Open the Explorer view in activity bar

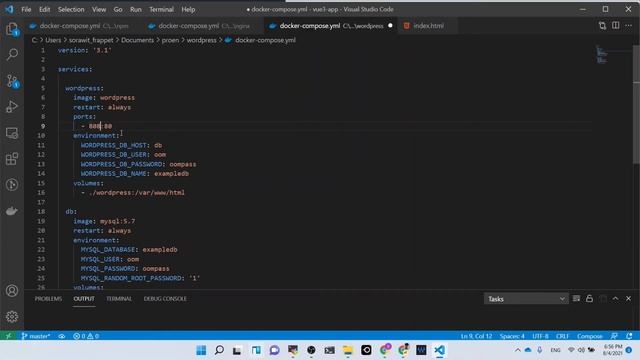[12, 29]
